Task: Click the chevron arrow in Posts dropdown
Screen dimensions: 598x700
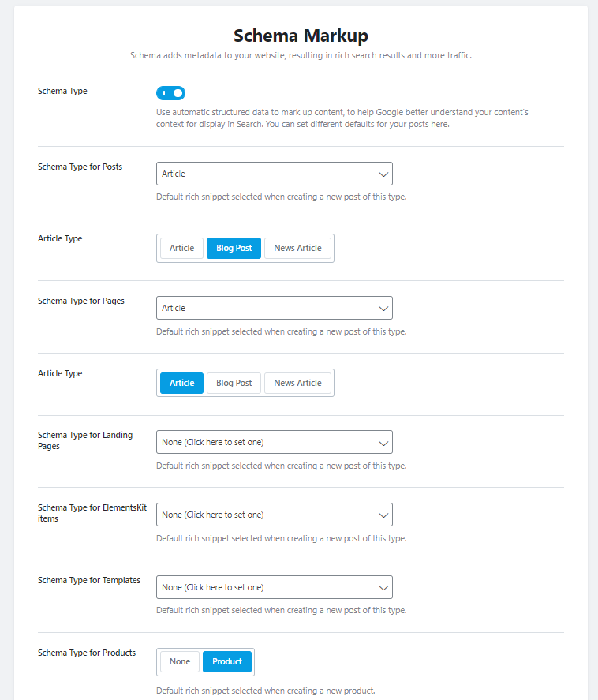Action: pyautogui.click(x=383, y=174)
